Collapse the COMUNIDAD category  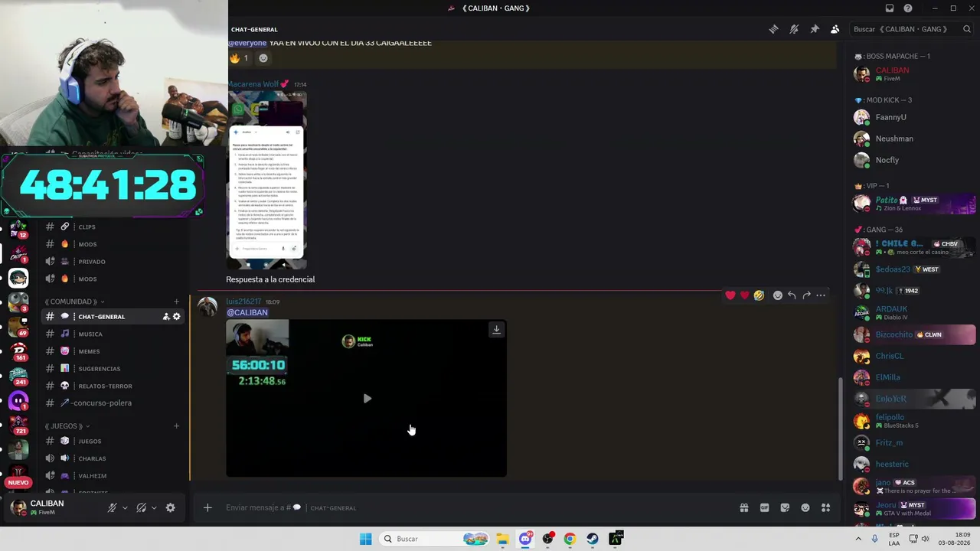(74, 302)
